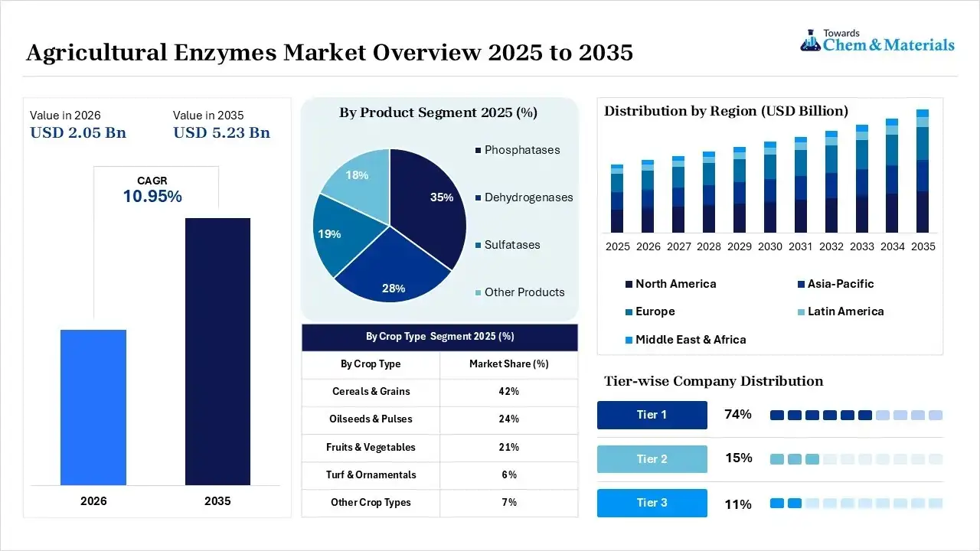Click the 'Value in 2026' label

click(65, 116)
